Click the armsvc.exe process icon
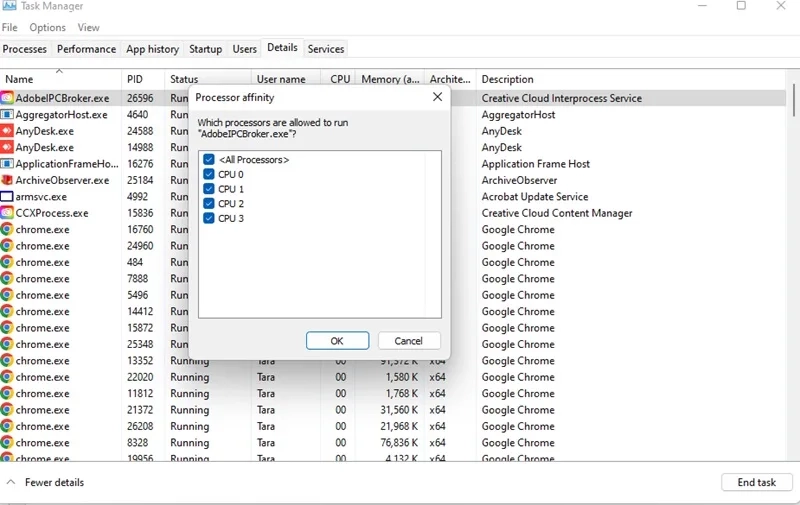The width and height of the screenshot is (800, 505). point(7,197)
